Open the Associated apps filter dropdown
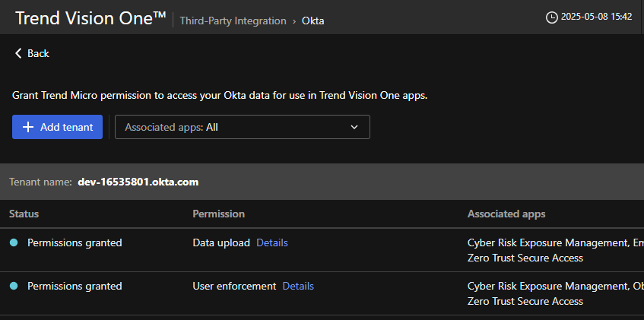644x320 pixels. point(242,127)
